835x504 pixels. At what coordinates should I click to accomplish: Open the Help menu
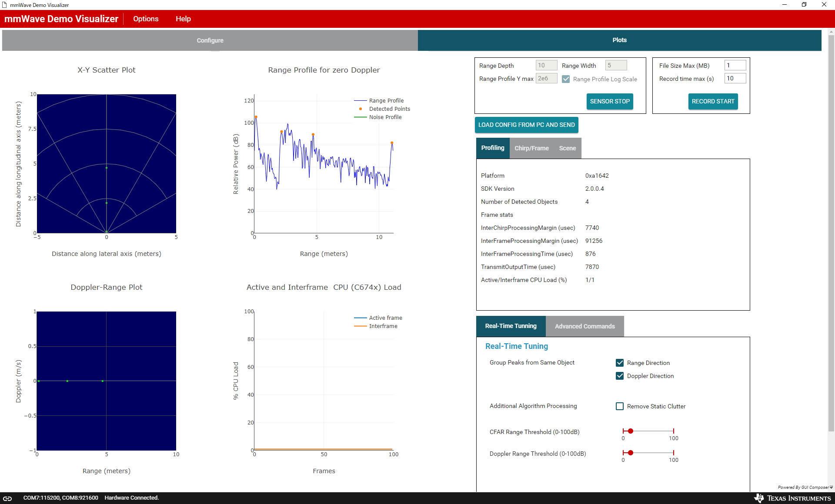pos(183,19)
